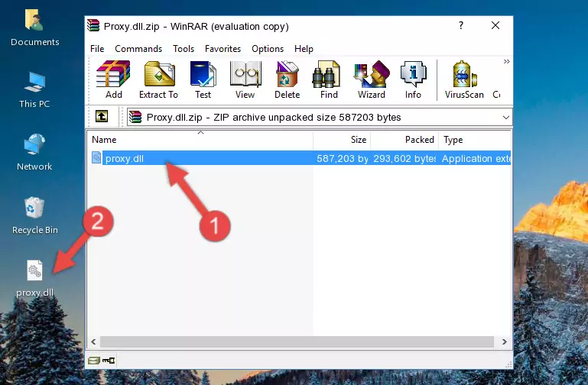Run VirusScan on the archive
Screen dimensions: 588x385
pos(464,79)
